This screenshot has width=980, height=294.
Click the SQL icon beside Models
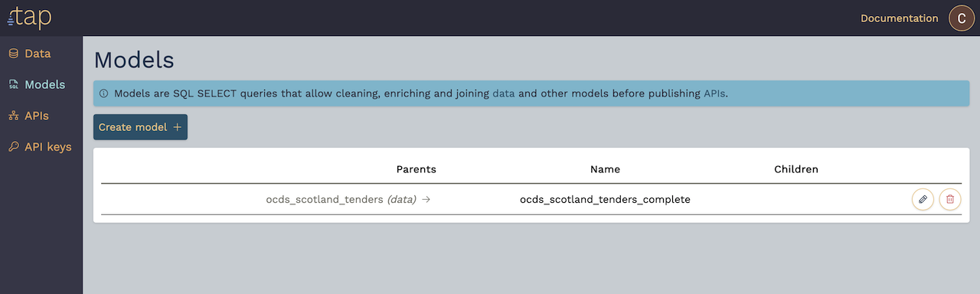tap(13, 85)
